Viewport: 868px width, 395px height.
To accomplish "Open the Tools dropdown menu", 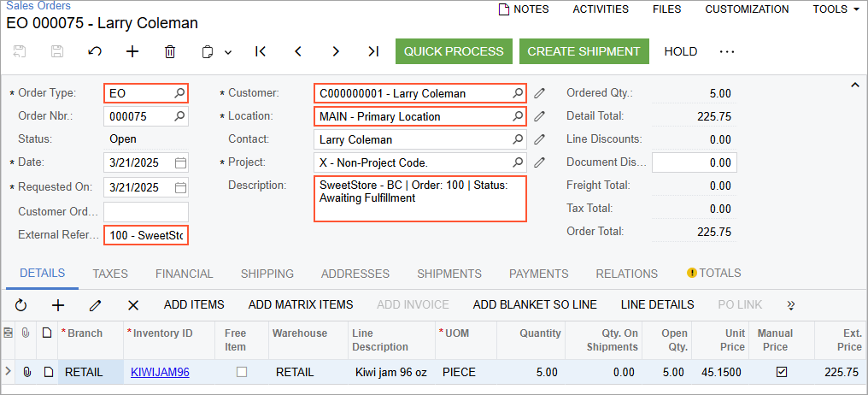I will tap(836, 9).
